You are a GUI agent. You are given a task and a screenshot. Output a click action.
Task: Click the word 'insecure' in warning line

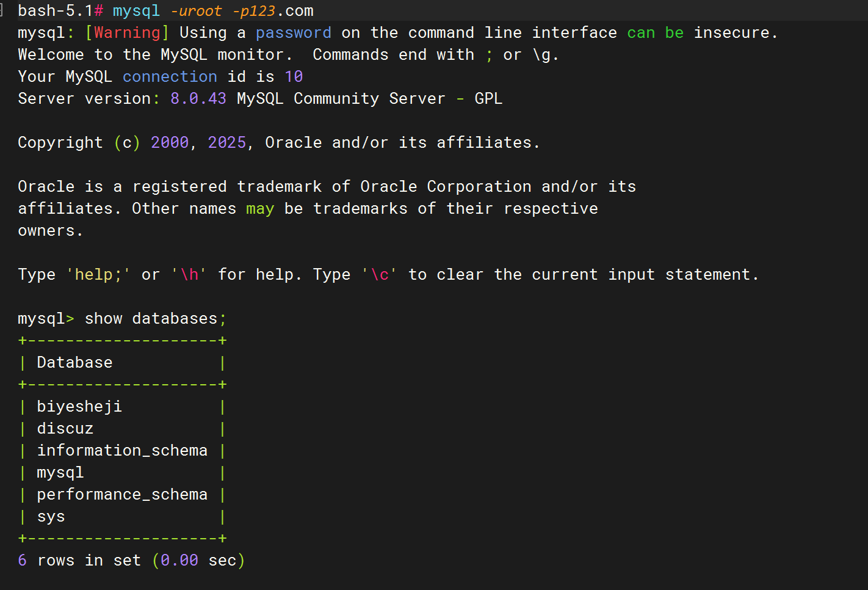(x=732, y=33)
